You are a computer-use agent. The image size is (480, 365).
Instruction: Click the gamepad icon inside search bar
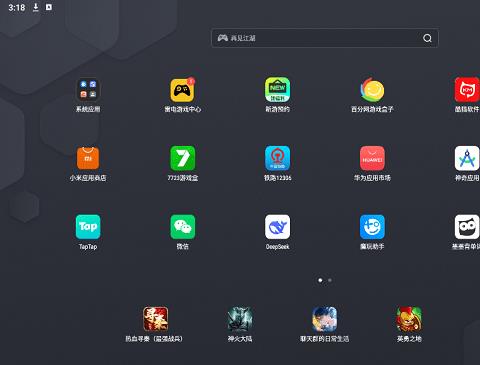click(223, 38)
